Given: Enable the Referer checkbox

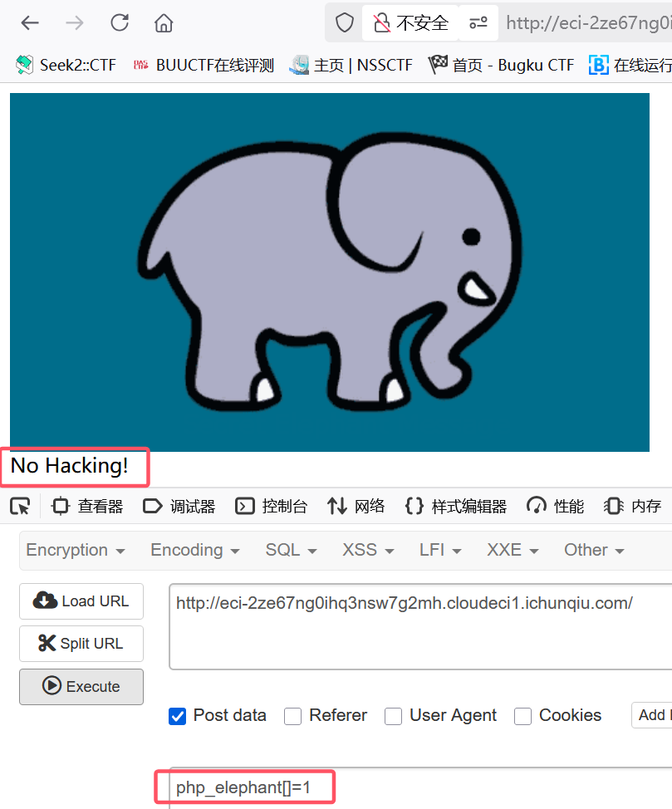Looking at the screenshot, I should (x=292, y=716).
